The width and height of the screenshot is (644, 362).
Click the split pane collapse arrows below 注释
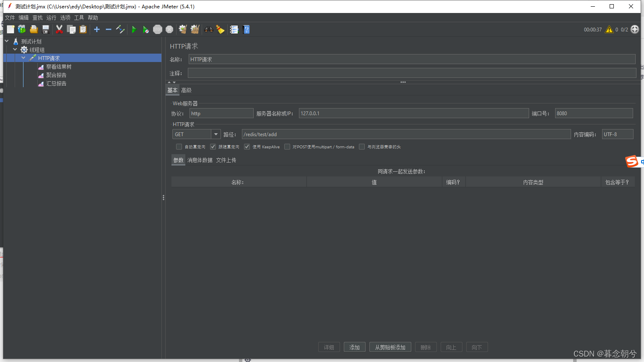pos(172,82)
